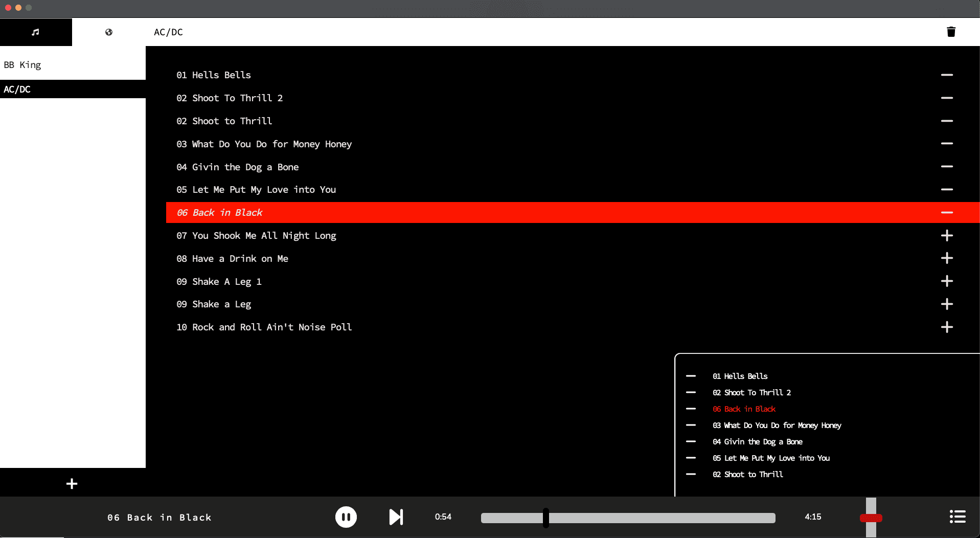Select BB King in the sidebar

pos(73,65)
